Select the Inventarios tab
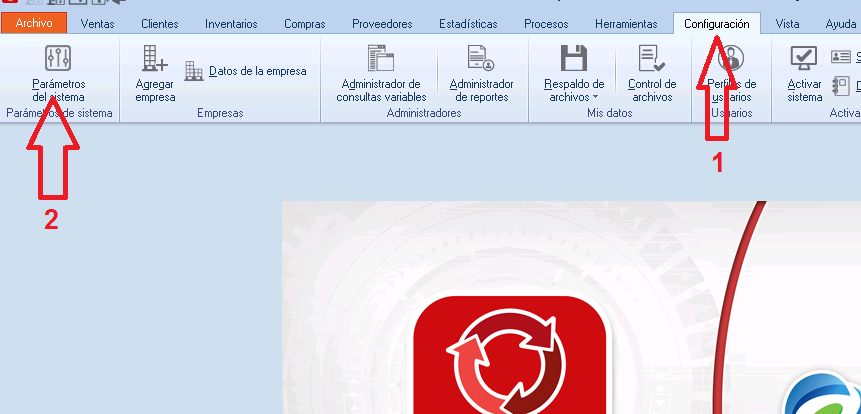This screenshot has height=414, width=861. click(x=231, y=24)
